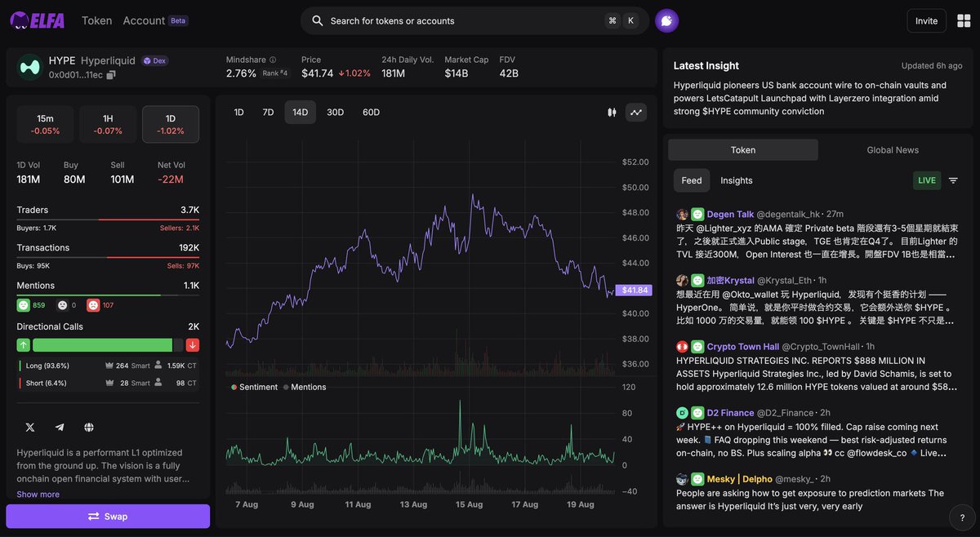Click the green up-arrow directional icon
The width and height of the screenshot is (980, 537).
(24, 345)
